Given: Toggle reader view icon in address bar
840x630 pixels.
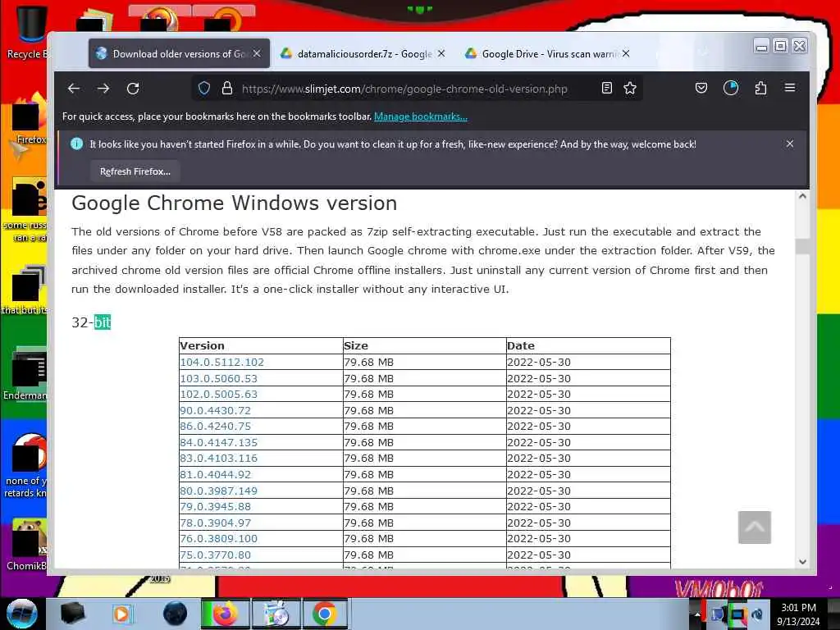Looking at the screenshot, I should tap(606, 89).
